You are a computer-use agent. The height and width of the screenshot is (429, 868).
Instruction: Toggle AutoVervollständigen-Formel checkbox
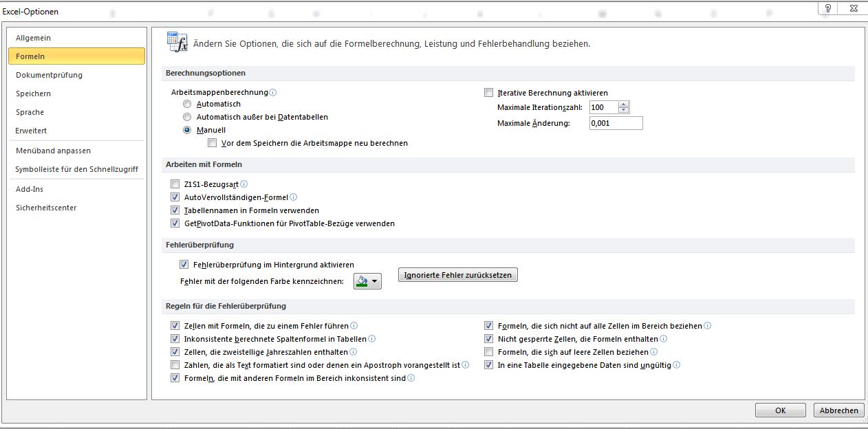(175, 197)
